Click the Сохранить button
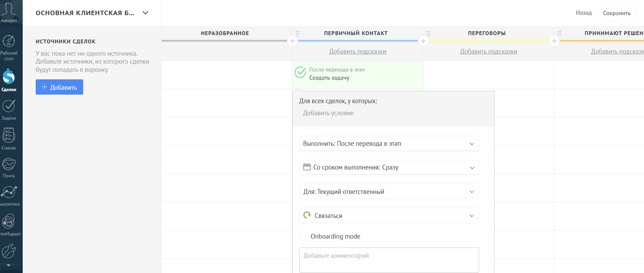This screenshot has height=273, width=644. [617, 13]
